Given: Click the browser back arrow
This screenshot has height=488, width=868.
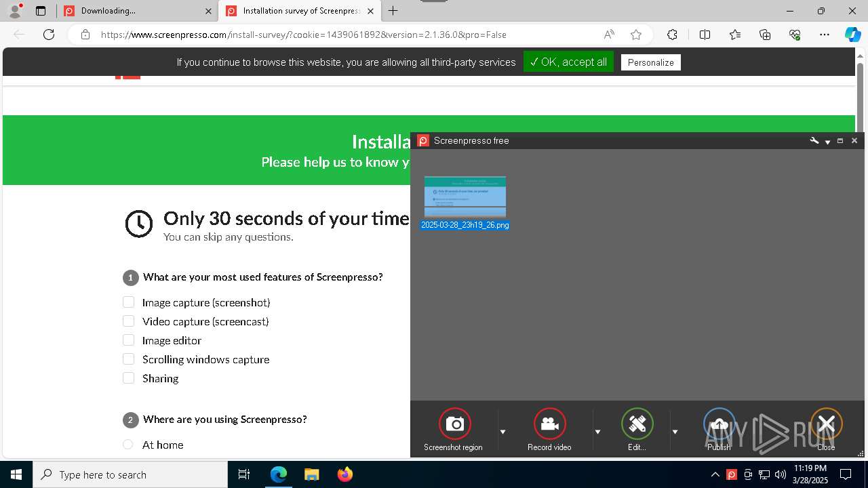Looking at the screenshot, I should click(x=19, y=35).
